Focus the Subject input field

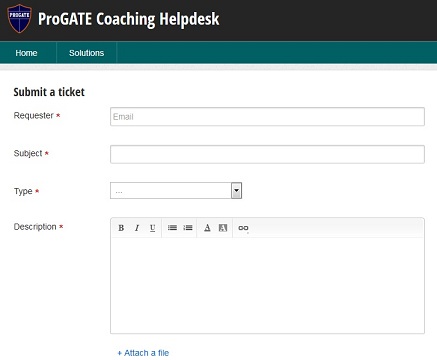tap(267, 154)
